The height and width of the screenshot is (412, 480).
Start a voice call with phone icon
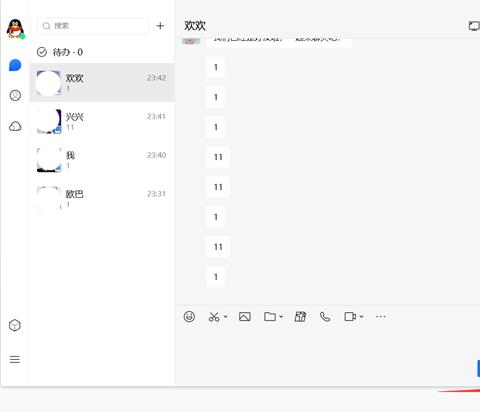[x=325, y=316]
